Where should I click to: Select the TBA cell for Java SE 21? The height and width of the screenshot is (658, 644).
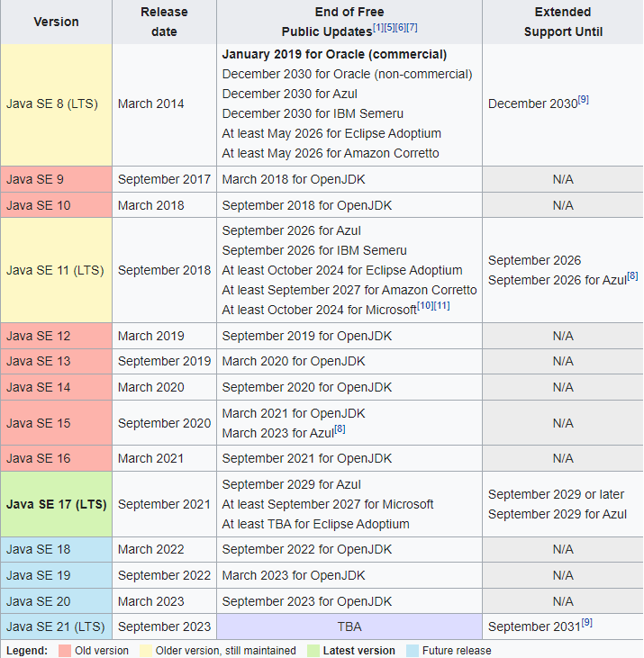(x=349, y=626)
